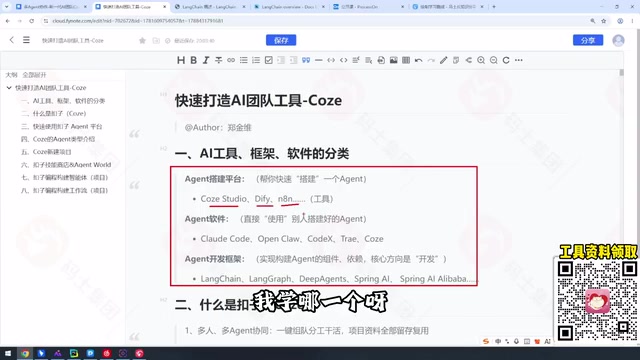Insert a table into the note
This screenshot has width=640, height=360.
point(406,60)
